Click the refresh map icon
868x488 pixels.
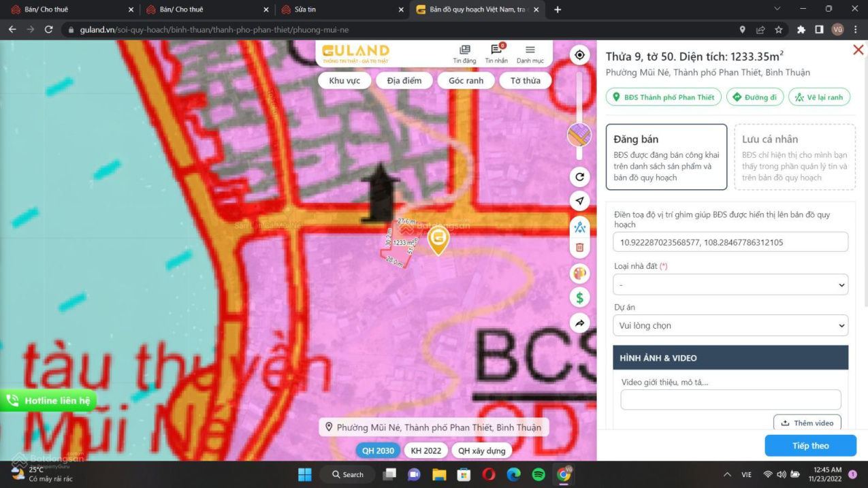579,177
